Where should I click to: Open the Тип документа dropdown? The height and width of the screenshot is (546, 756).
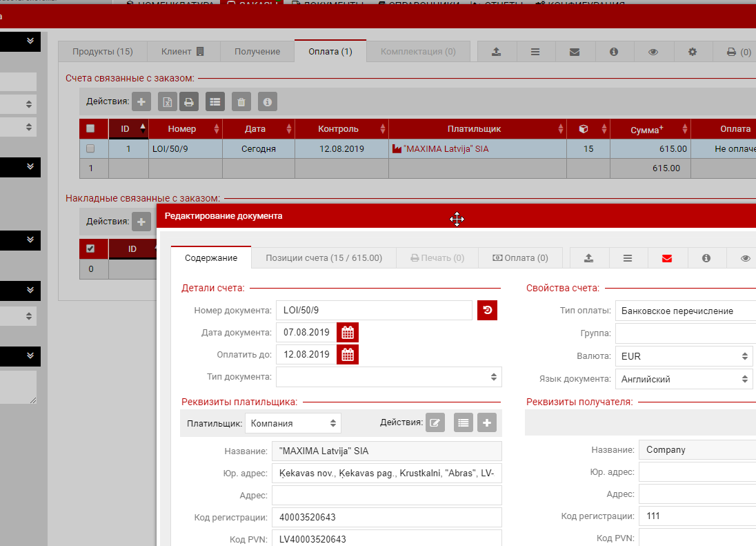(x=388, y=377)
